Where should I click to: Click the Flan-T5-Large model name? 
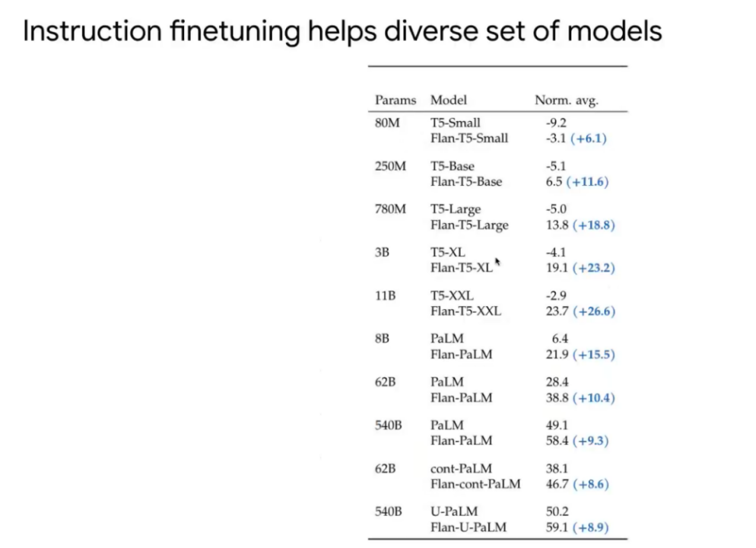469,225
